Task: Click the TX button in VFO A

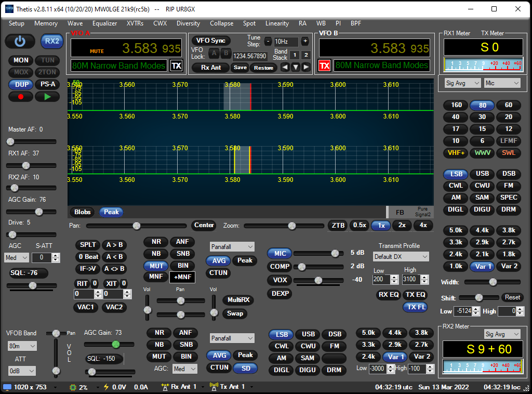Action: tap(177, 65)
